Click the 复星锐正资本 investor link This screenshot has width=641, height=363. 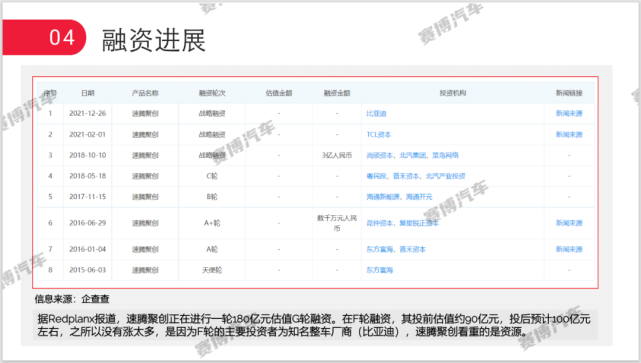click(419, 223)
